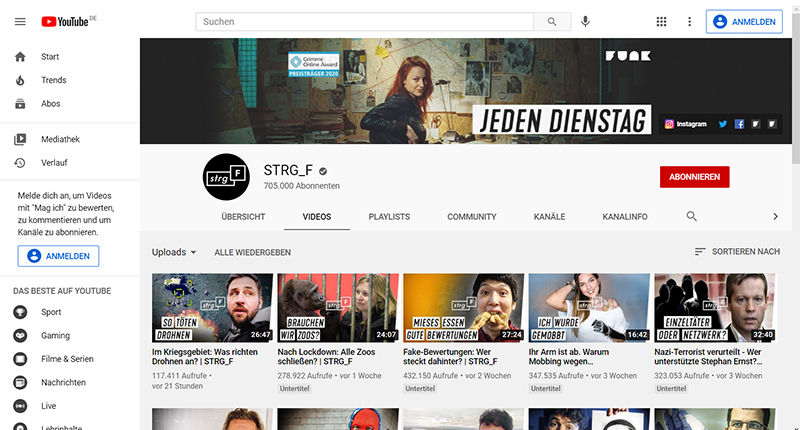Open 'Ihr Arm ist ab. Warum Mobbing' title
800x430 pixels.
tap(569, 357)
